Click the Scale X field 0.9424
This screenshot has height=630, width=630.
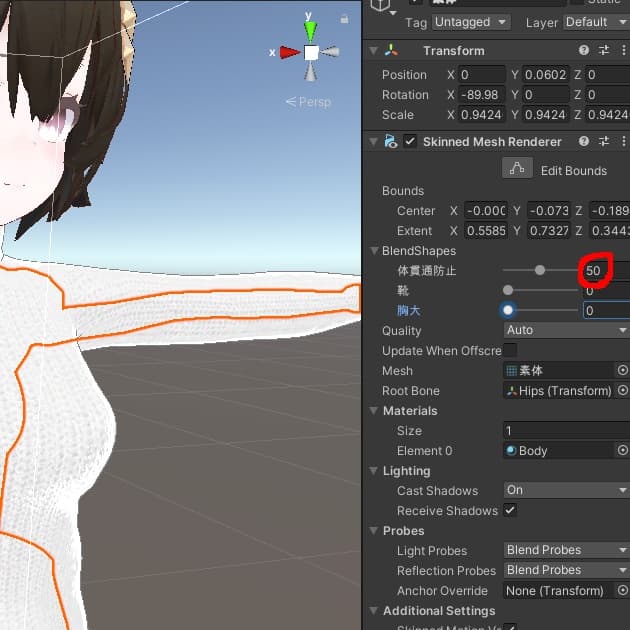click(x=482, y=115)
